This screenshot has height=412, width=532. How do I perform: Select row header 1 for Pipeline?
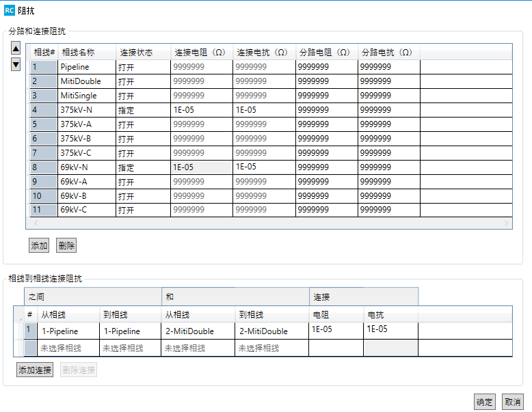44,67
